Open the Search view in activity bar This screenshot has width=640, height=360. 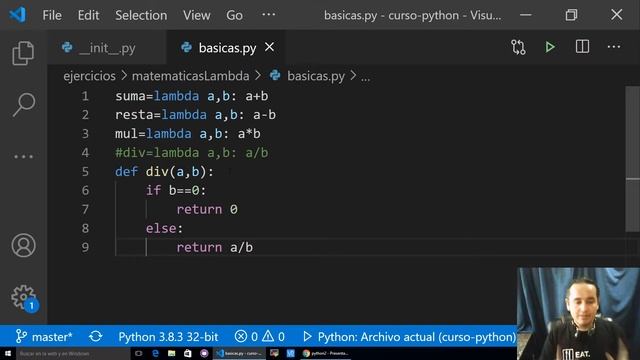pos(23,104)
